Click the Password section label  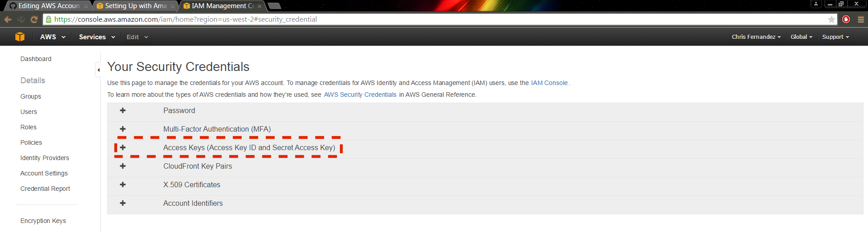(179, 111)
